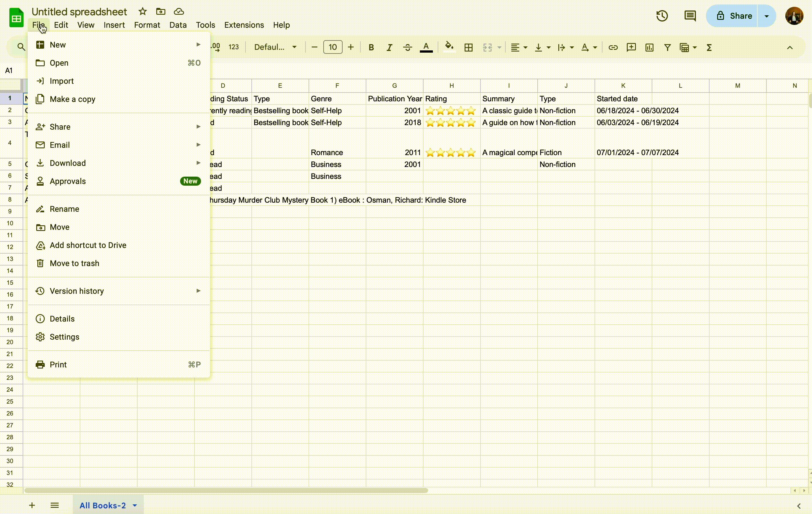This screenshot has height=514, width=812.
Task: Open the 123 number format menu
Action: pos(233,47)
